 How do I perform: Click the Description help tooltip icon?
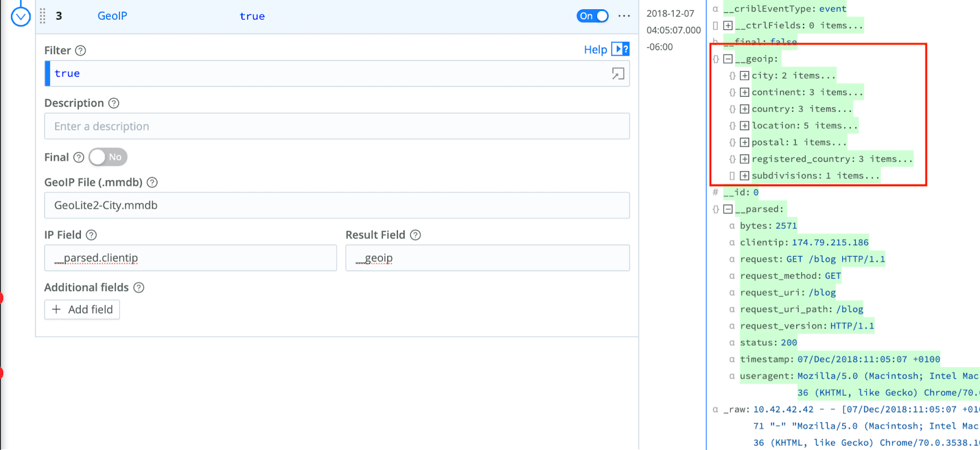point(113,103)
